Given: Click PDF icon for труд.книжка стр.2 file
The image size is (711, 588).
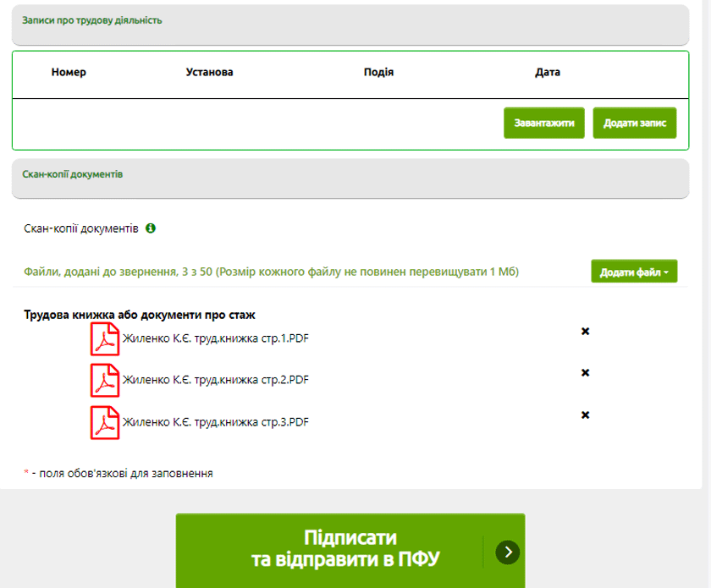Looking at the screenshot, I should click(x=105, y=380).
